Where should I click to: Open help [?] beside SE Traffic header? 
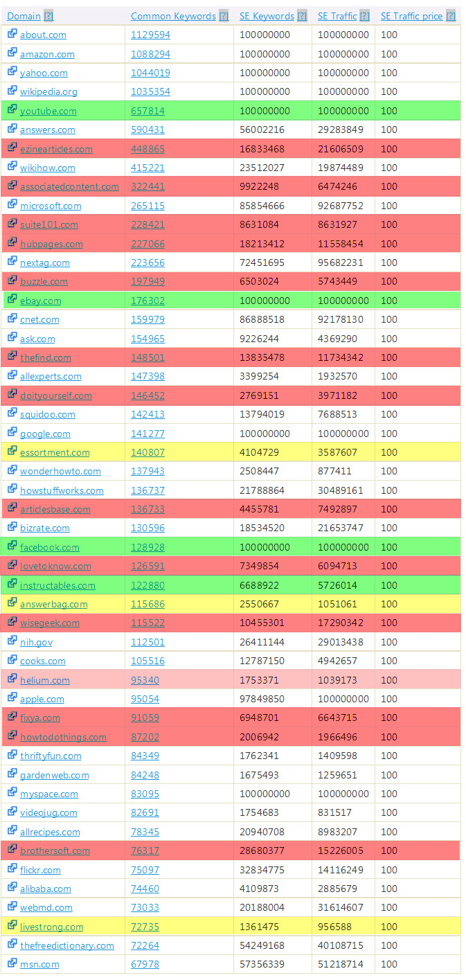tap(365, 16)
